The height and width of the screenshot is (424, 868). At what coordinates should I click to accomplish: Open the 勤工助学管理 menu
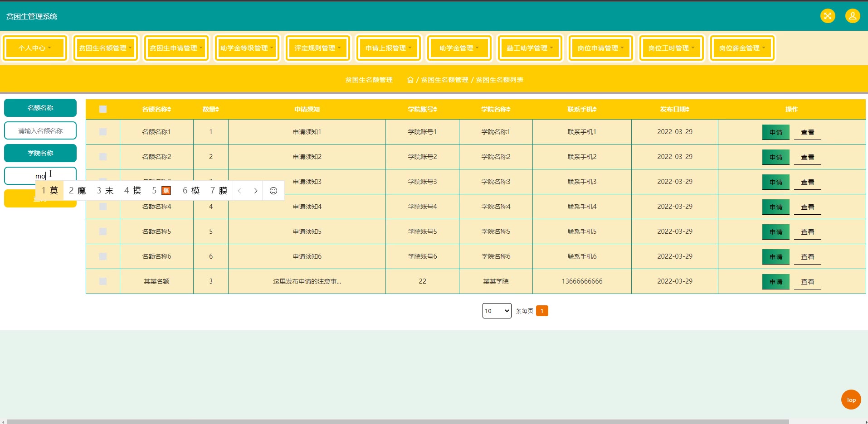click(x=530, y=48)
